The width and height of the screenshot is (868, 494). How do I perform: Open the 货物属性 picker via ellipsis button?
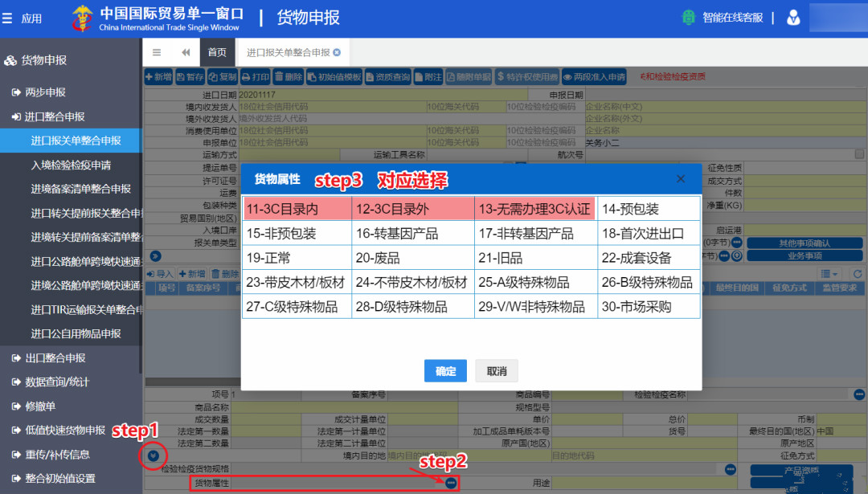click(449, 483)
